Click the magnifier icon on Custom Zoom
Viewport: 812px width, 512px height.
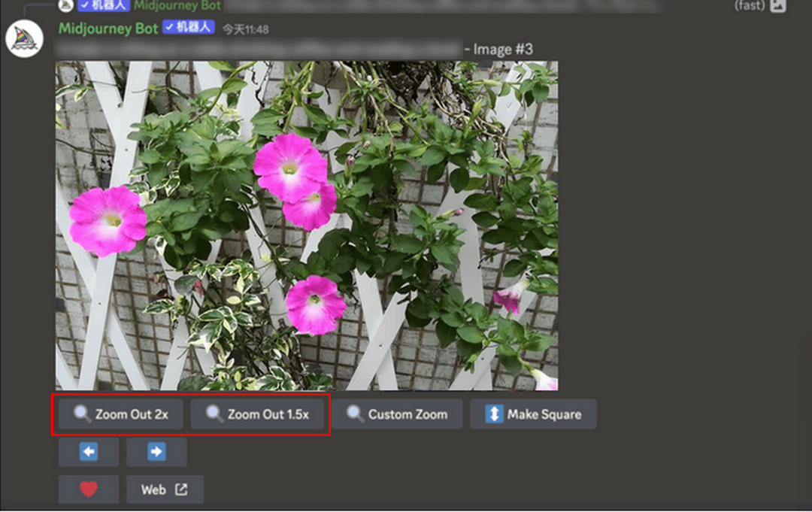(355, 414)
